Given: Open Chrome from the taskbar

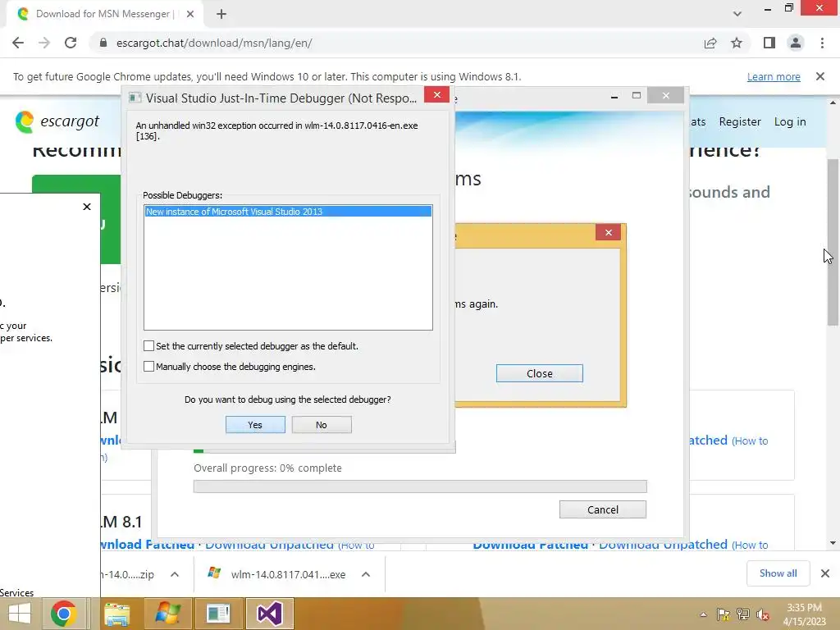Looking at the screenshot, I should pos(64,614).
